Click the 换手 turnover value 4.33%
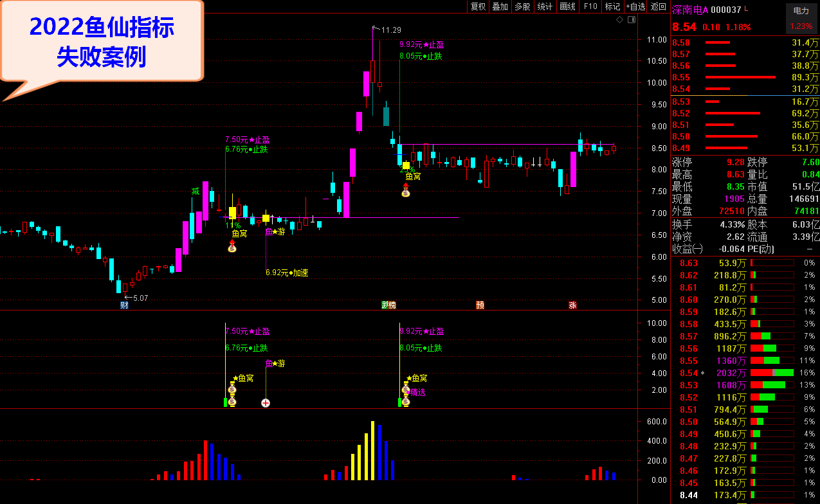This screenshot has height=504, width=820. coord(731,224)
